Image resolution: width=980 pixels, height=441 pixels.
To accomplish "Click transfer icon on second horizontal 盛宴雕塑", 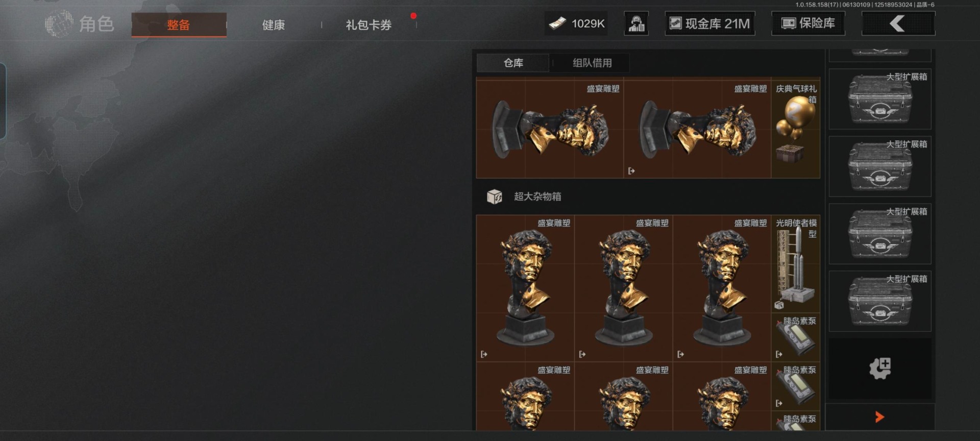I will tap(631, 171).
